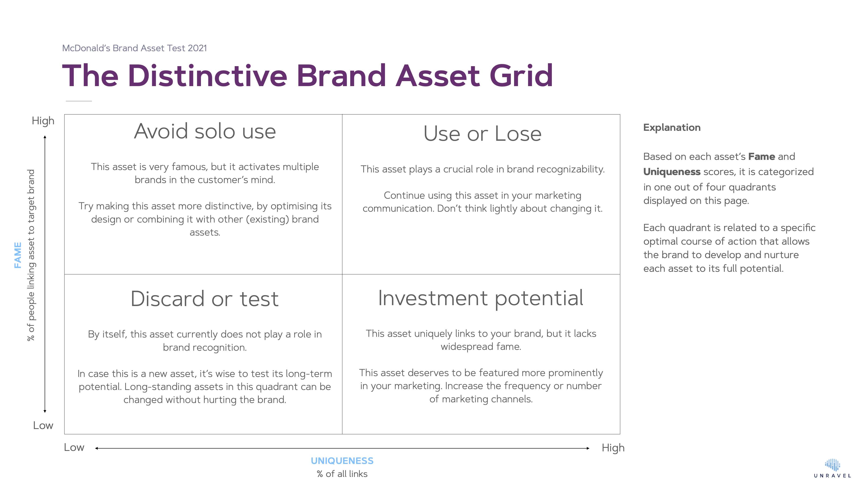Screen dimensions: 868x488
Task: Click the bold word "Fame" in the explanation
Action: (x=761, y=157)
